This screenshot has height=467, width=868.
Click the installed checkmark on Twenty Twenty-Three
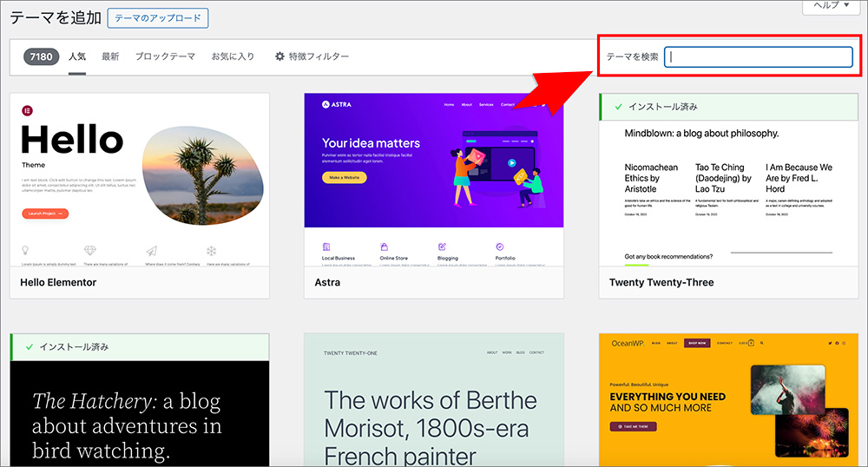(618, 107)
